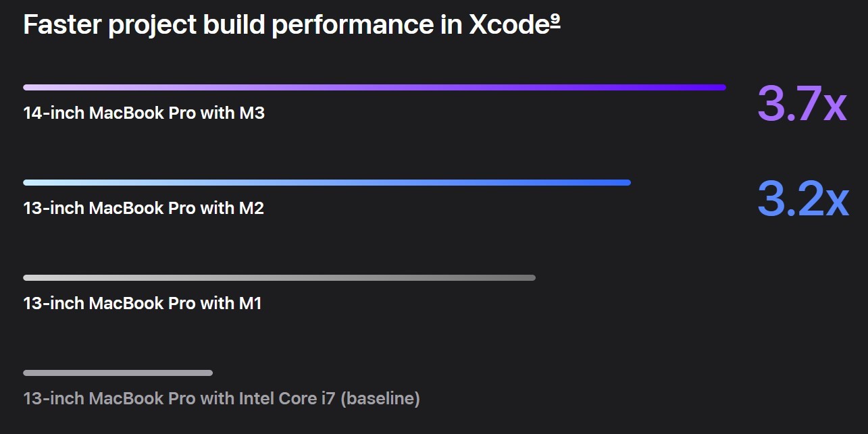
Task: Click the gray M1 performance bar
Action: (x=279, y=277)
